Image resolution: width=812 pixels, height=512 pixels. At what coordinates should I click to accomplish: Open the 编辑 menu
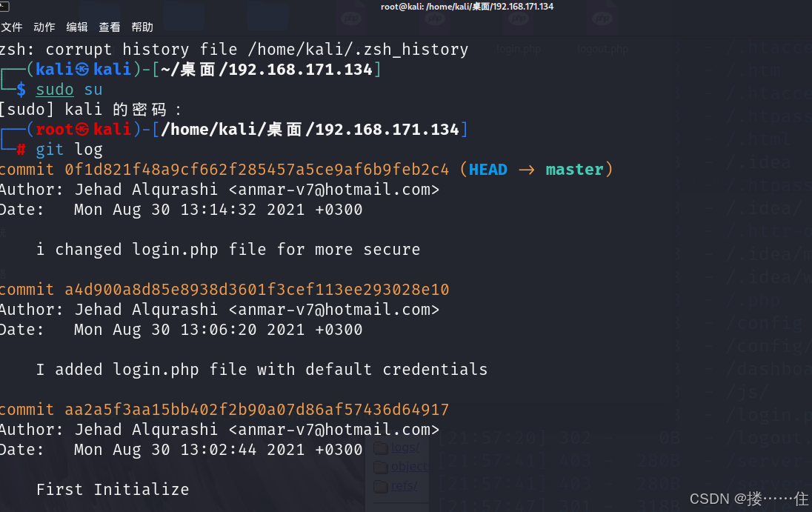(77, 27)
